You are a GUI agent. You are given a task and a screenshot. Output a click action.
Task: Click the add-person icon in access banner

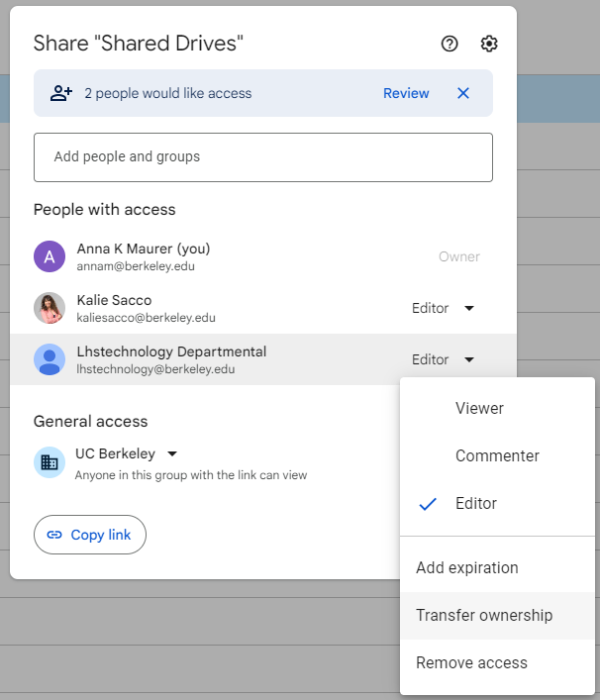pyautogui.click(x=61, y=93)
